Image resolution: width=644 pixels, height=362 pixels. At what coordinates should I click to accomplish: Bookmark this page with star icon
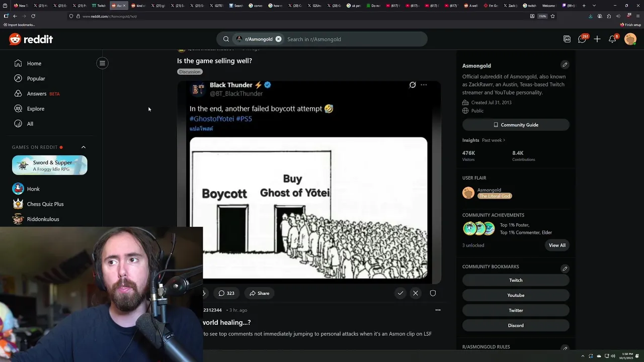click(552, 16)
